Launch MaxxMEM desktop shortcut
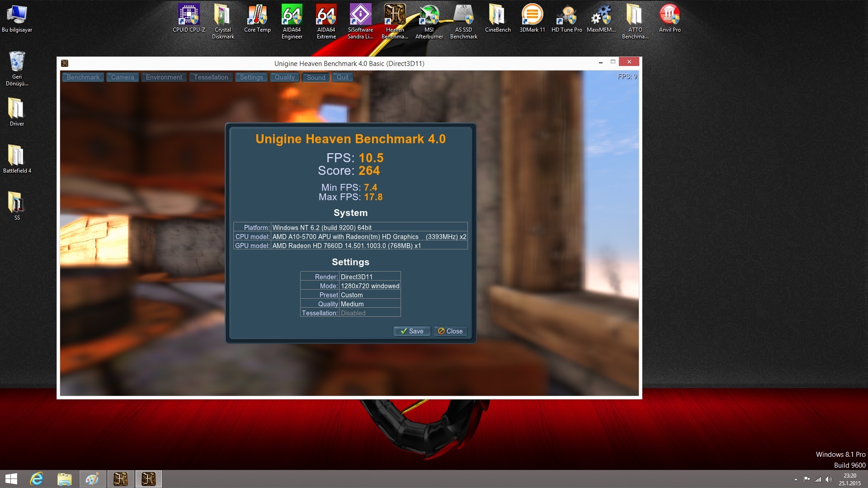868x488 pixels. 601,19
